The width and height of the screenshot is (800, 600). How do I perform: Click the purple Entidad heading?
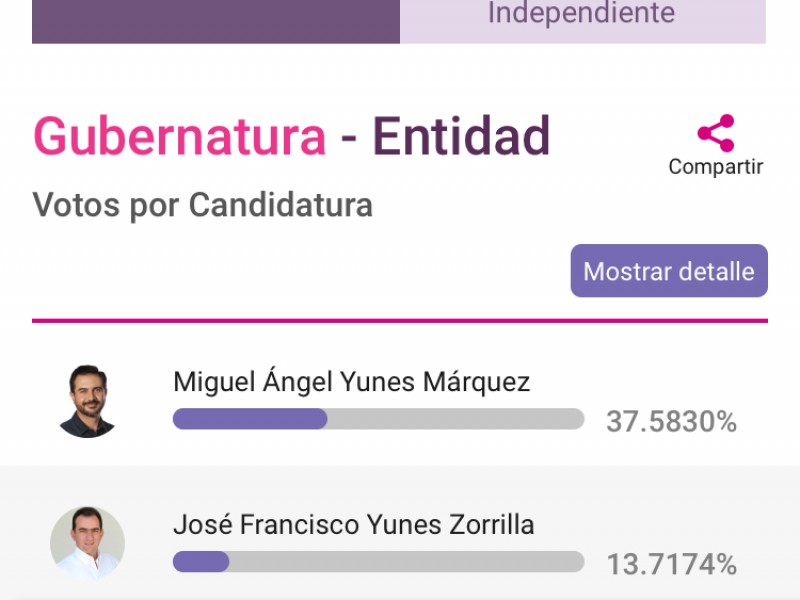tap(462, 136)
